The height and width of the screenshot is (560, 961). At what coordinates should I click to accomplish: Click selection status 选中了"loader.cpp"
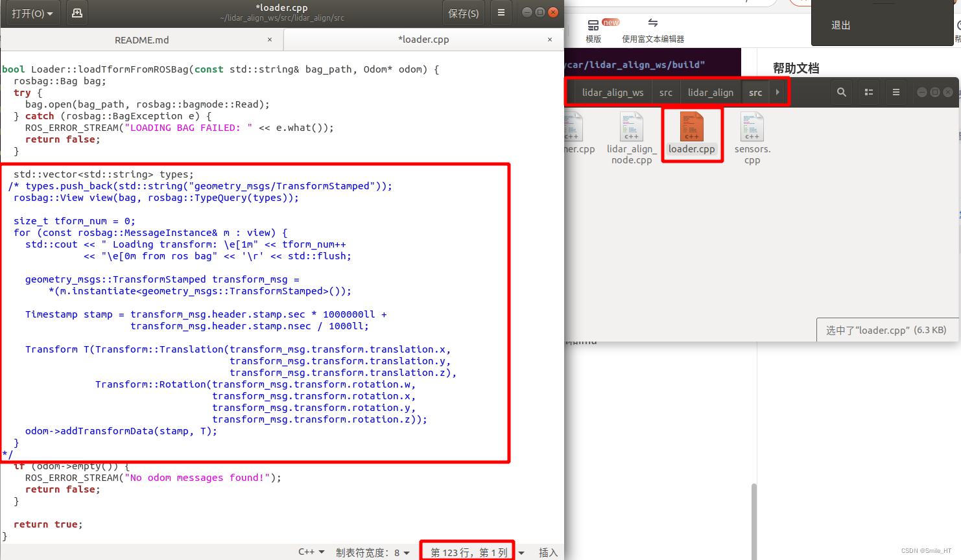click(886, 330)
